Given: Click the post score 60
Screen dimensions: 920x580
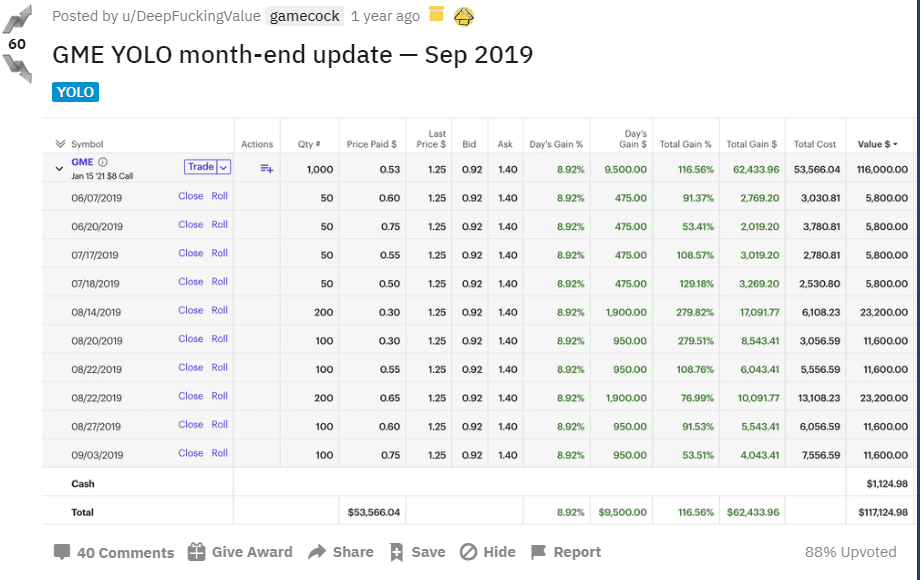Looking at the screenshot, I should pyautogui.click(x=17, y=44).
